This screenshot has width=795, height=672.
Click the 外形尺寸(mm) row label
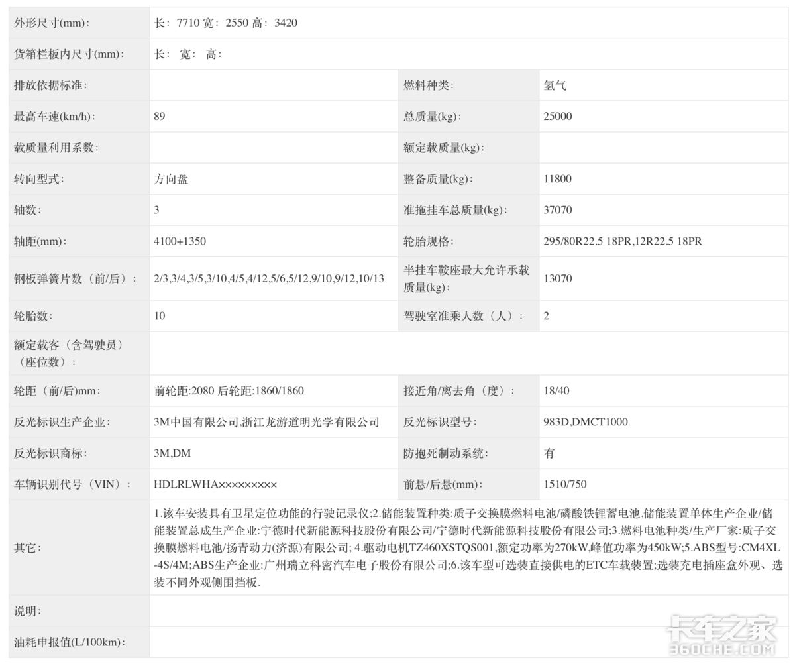[52, 23]
